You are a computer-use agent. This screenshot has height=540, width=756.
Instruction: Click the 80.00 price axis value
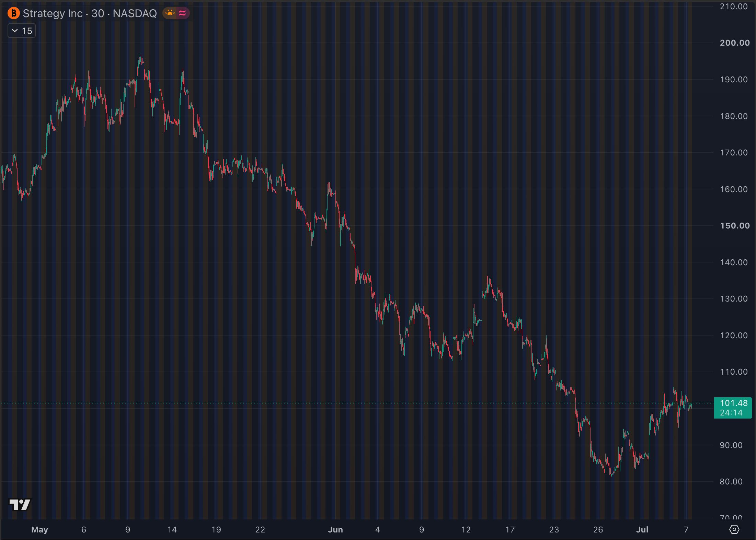click(x=731, y=482)
